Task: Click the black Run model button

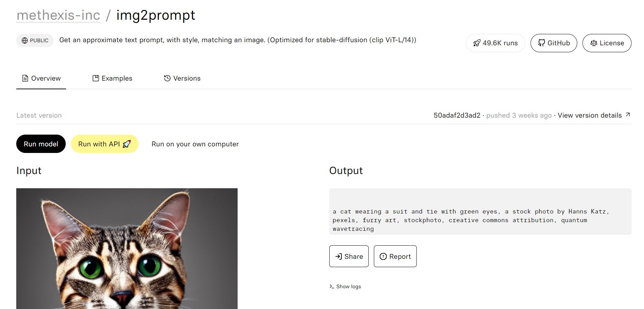Action: point(41,144)
